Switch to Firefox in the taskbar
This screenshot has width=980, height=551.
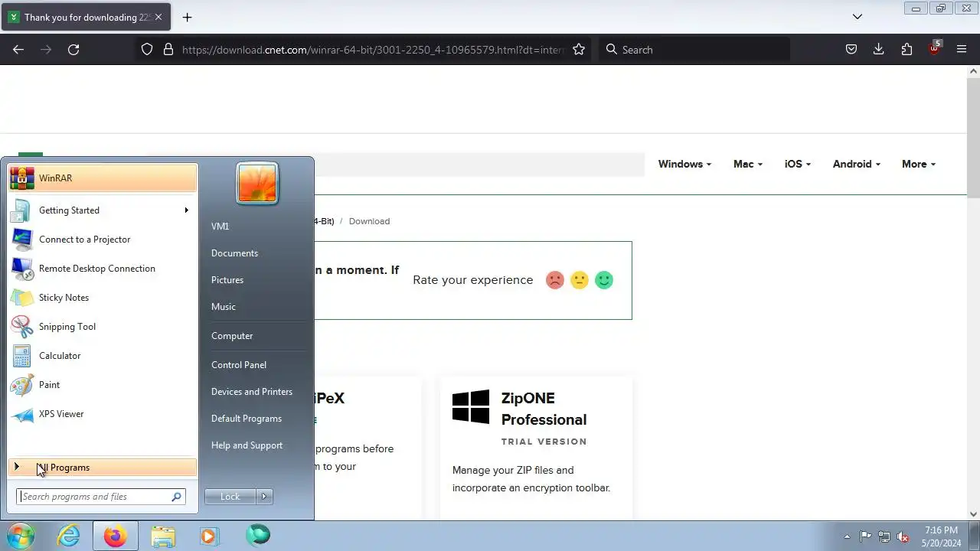(x=116, y=536)
